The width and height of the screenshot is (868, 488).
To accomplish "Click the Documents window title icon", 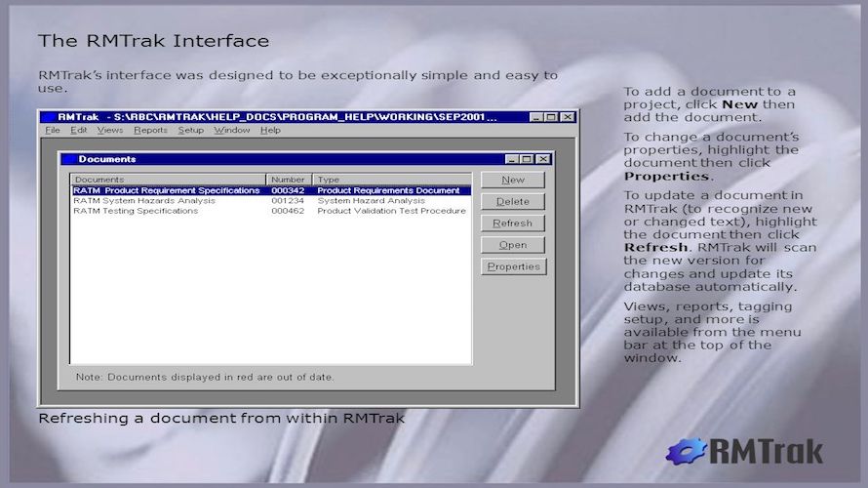I will tap(70, 159).
